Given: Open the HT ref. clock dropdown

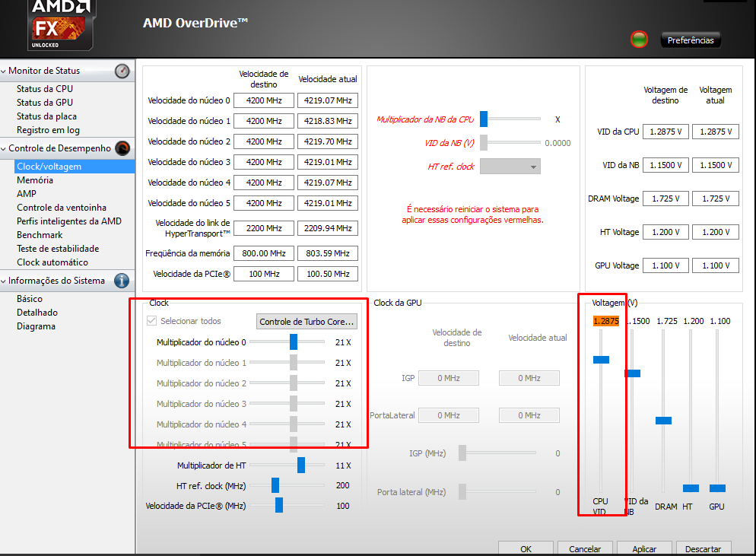Looking at the screenshot, I should 510,167.
